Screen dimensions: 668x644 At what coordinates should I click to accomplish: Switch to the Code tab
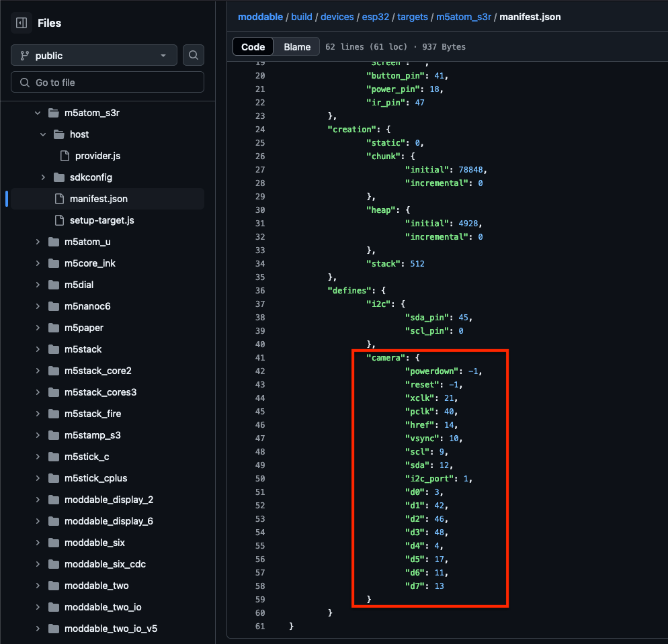coord(253,47)
